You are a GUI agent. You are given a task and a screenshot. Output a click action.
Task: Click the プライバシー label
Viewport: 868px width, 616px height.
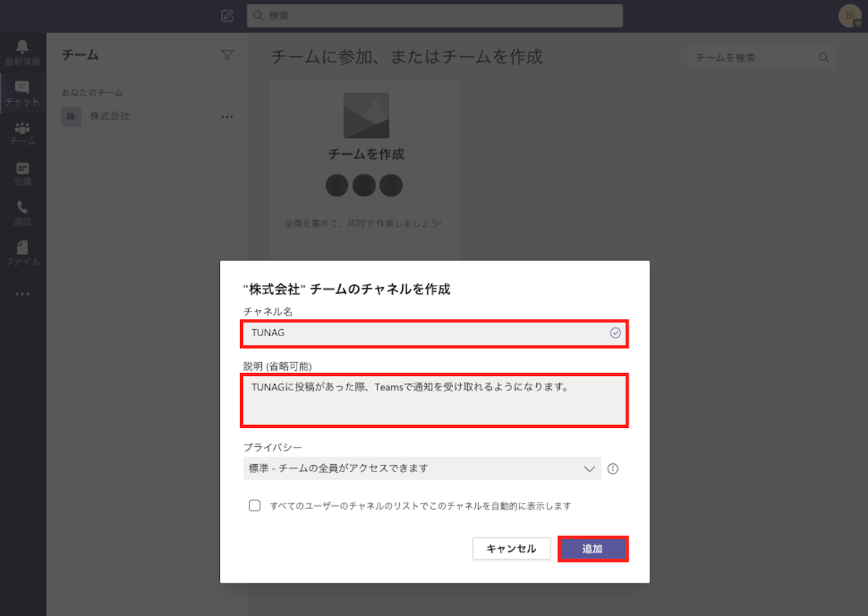pyautogui.click(x=273, y=448)
